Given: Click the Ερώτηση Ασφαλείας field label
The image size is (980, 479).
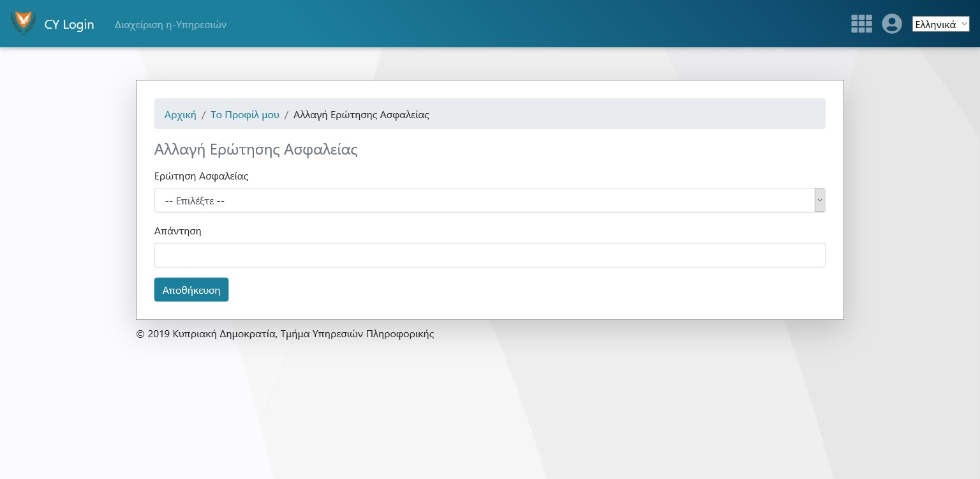Looking at the screenshot, I should click(201, 176).
